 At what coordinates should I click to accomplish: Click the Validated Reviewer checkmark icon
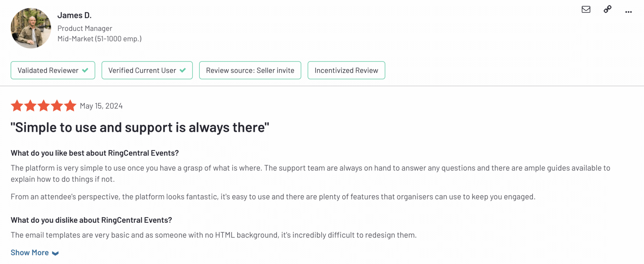tap(85, 70)
